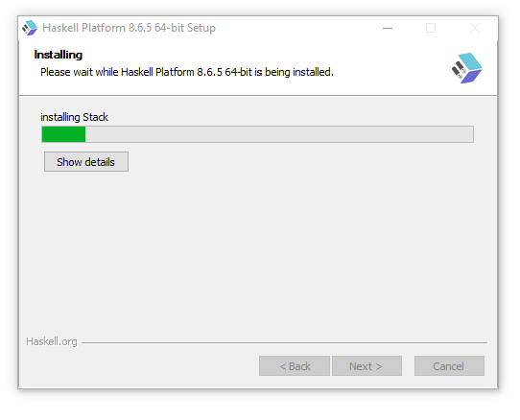Click the Haskell Platform icon in title bar
The height and width of the screenshot is (420, 520).
click(30, 28)
